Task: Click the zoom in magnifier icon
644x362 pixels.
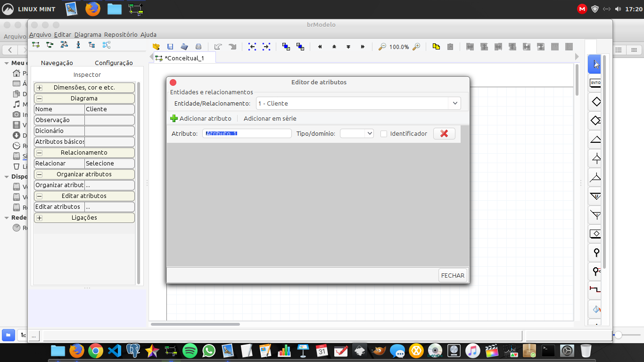Action: (x=416, y=47)
